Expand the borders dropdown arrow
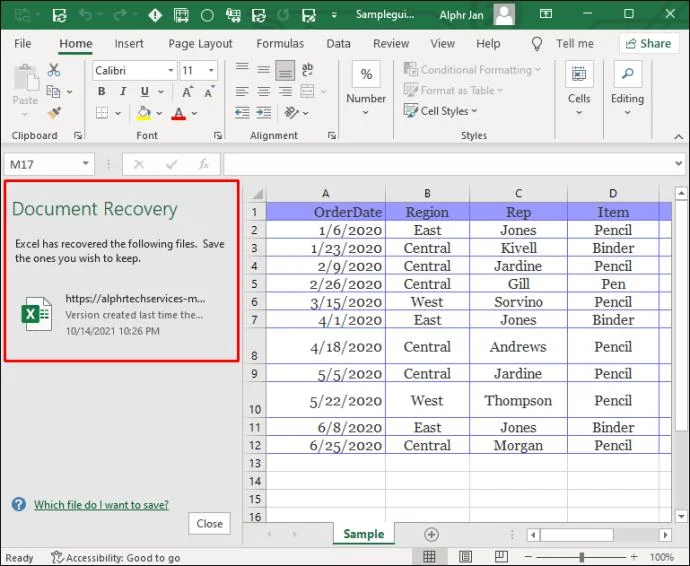Image resolution: width=690 pixels, height=566 pixels. pyautogui.click(x=118, y=113)
